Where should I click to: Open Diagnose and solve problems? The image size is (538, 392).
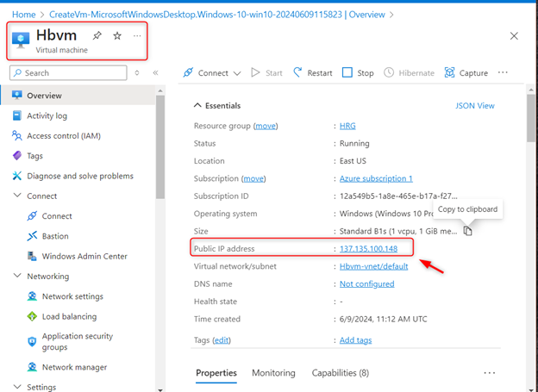[x=80, y=176]
